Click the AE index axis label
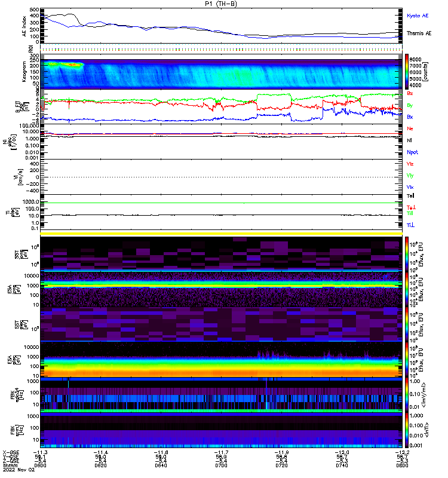 pos(24,26)
